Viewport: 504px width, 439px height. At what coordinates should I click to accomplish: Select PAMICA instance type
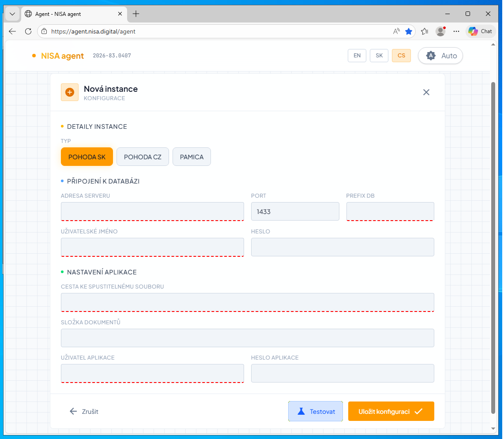pos(192,157)
